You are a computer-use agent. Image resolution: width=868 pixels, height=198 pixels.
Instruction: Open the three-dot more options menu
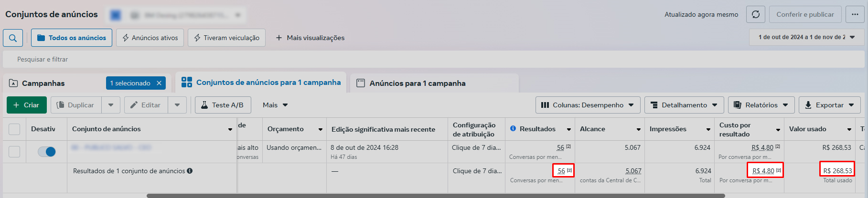point(855,14)
